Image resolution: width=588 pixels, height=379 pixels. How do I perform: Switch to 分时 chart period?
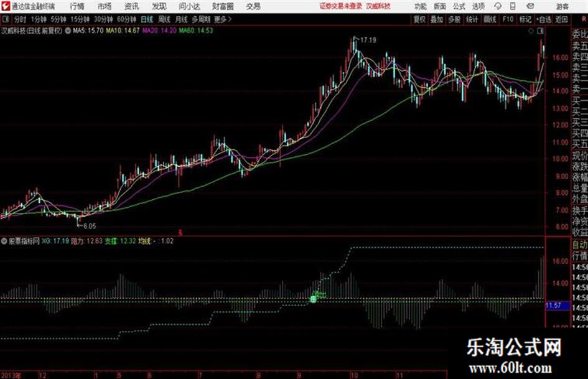tap(20, 19)
